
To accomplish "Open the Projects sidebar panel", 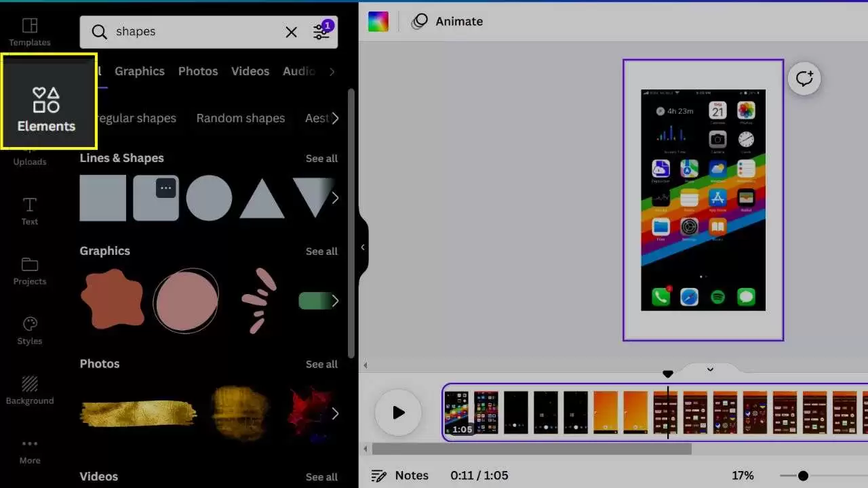I will [x=30, y=271].
